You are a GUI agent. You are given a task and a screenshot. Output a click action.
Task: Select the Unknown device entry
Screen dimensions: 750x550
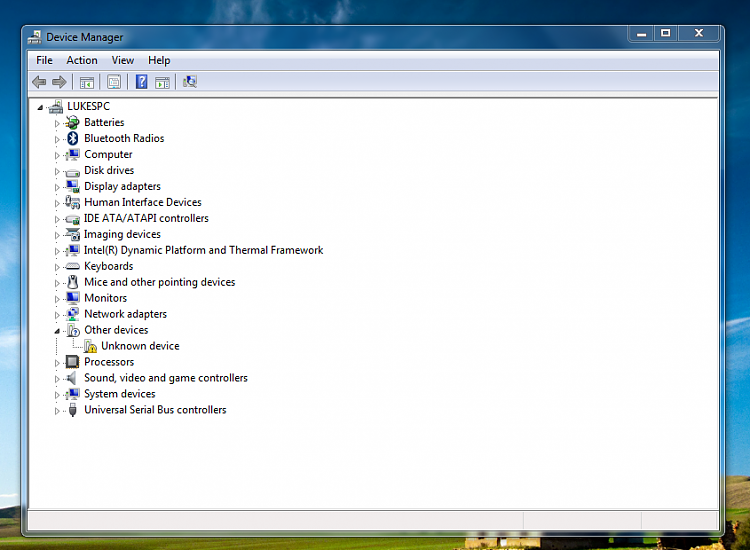point(140,346)
